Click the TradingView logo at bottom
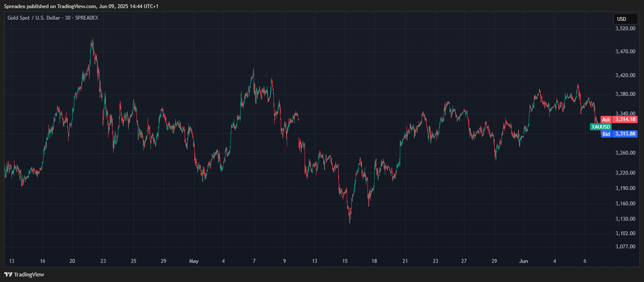Image resolution: width=644 pixels, height=282 pixels. 24,274
